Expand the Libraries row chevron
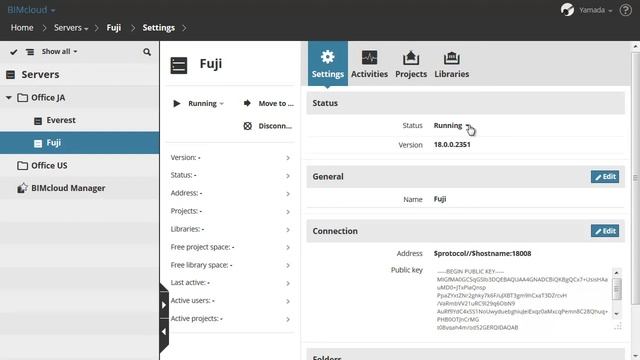The width and height of the screenshot is (640, 360). [x=288, y=230]
